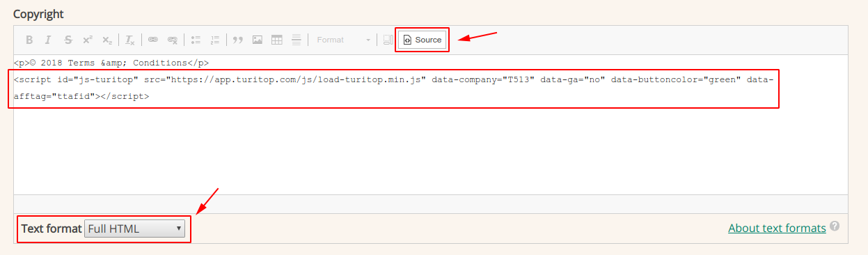Insert a bulleted list
The width and height of the screenshot is (868, 255).
coord(196,40)
